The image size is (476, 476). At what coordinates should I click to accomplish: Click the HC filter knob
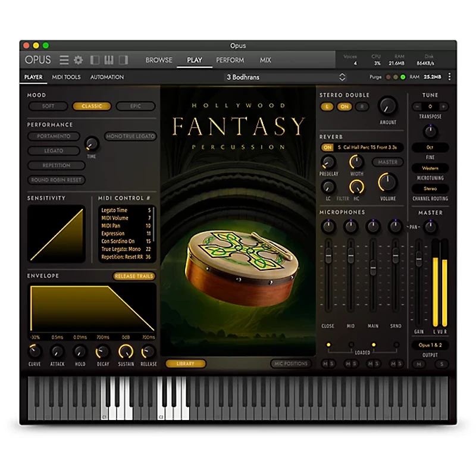356,187
